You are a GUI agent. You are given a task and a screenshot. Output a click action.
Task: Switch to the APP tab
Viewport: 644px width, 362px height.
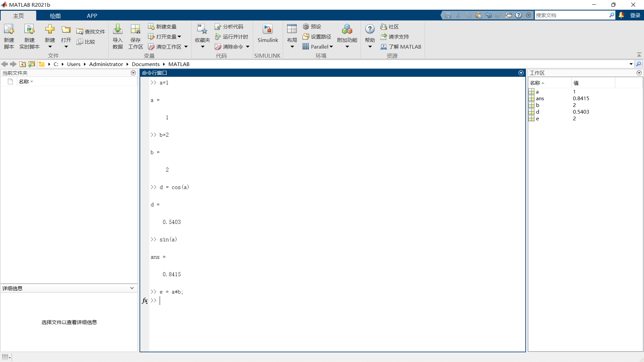(92, 16)
